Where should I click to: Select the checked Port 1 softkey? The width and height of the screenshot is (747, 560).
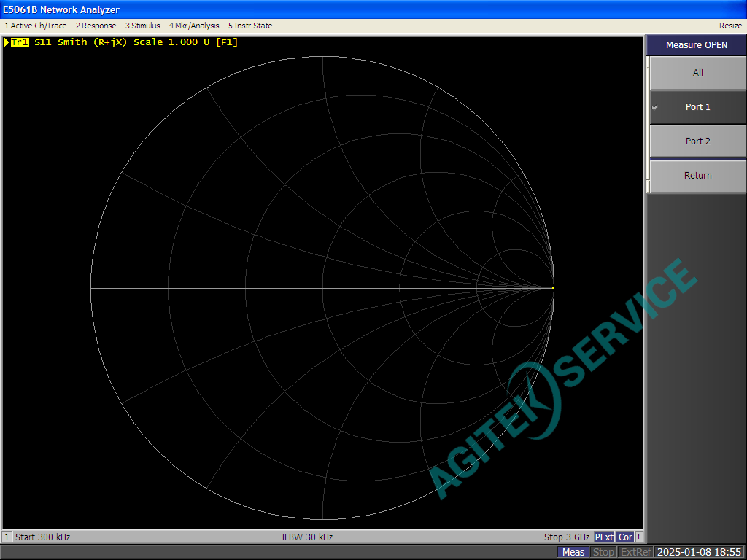pos(697,107)
